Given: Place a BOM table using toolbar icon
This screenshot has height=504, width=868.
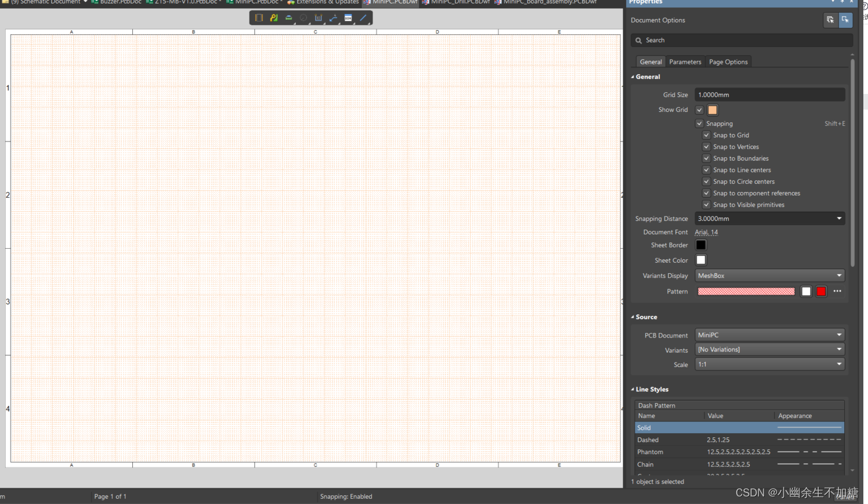Looking at the screenshot, I should (348, 18).
